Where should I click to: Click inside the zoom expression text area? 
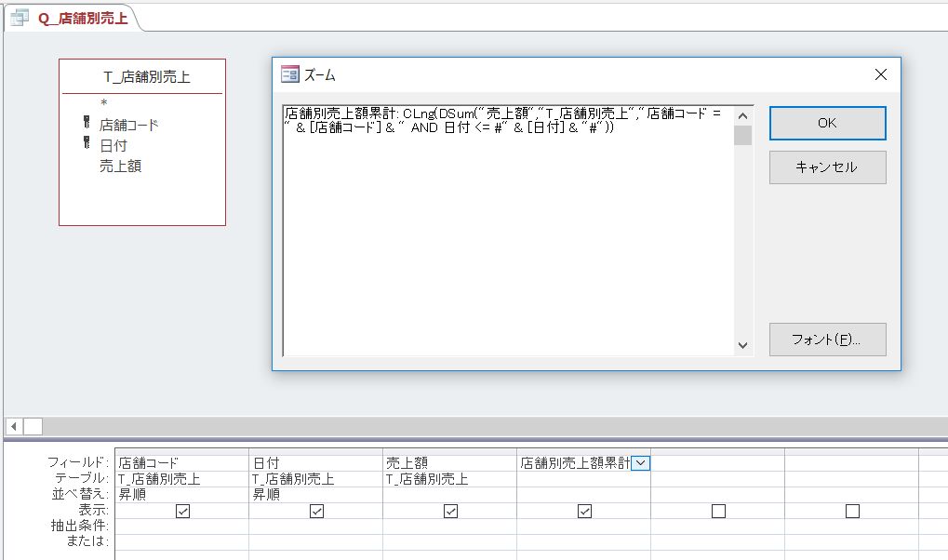tap(509, 231)
